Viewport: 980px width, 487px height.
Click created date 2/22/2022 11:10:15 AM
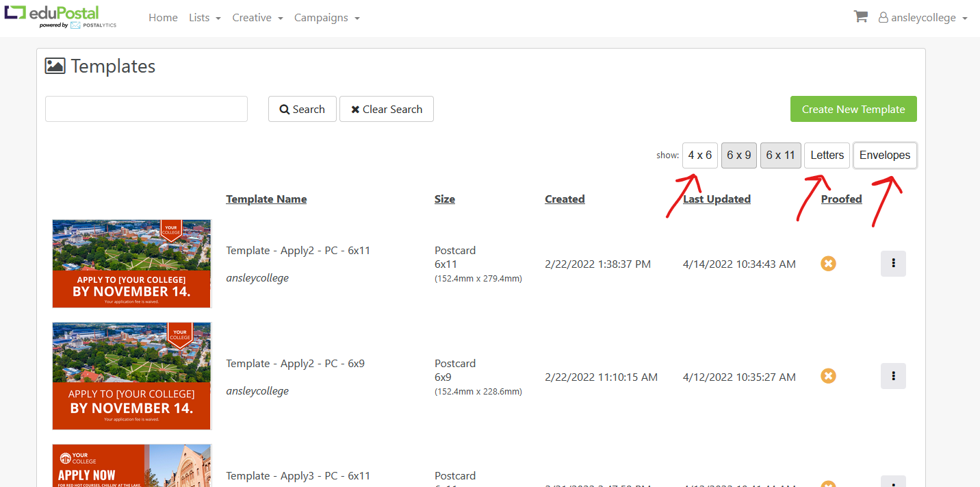(x=601, y=377)
